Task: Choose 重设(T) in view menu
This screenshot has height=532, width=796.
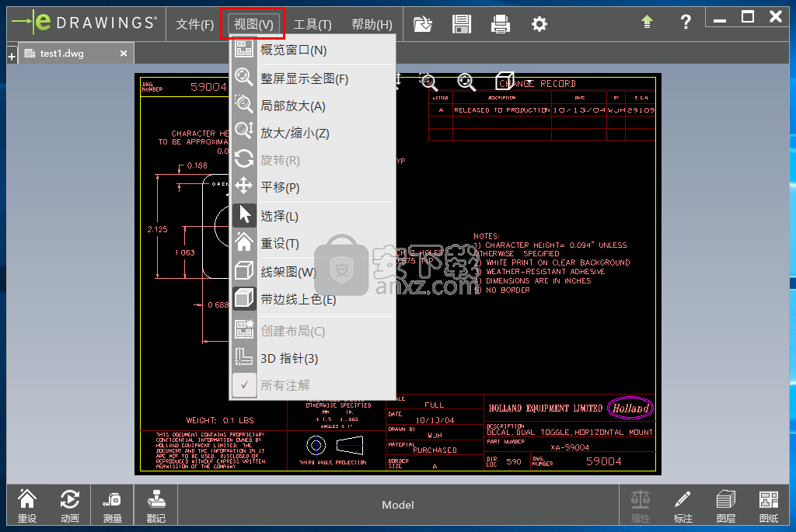Action: pos(312,243)
